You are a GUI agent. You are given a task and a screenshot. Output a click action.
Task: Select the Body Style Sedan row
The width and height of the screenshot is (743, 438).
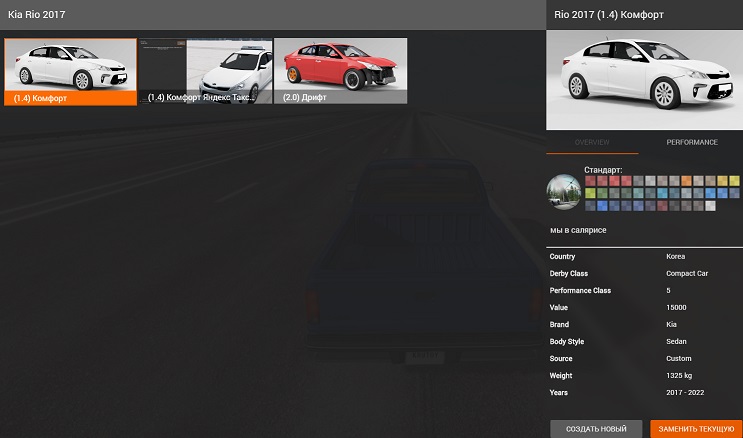644,341
